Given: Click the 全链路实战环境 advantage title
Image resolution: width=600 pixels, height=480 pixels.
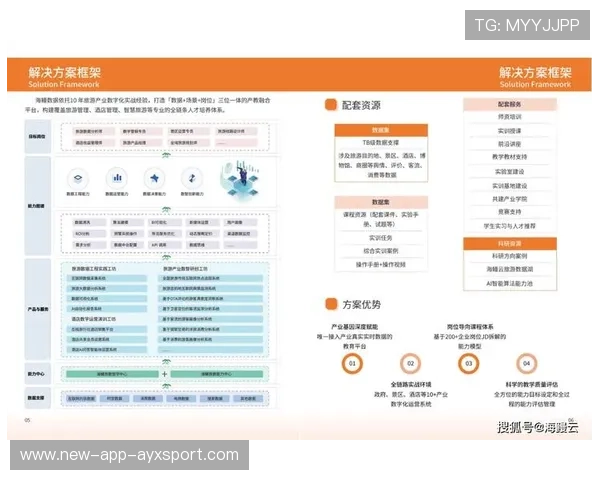Looking at the screenshot, I should pyautogui.click(x=411, y=384).
